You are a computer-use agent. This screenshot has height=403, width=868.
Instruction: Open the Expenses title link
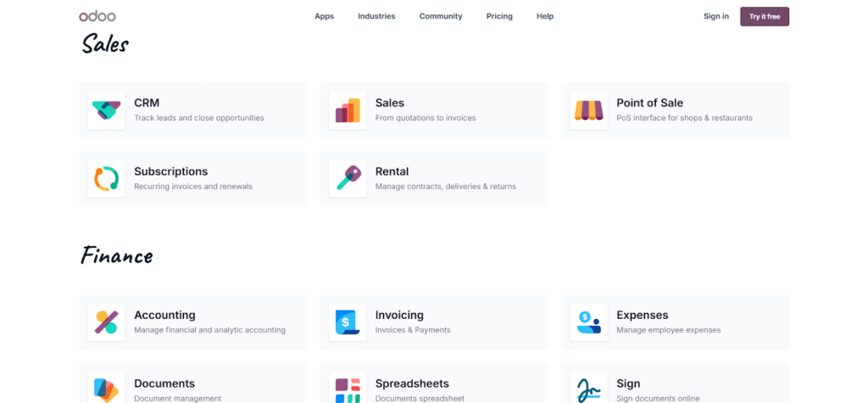(643, 315)
